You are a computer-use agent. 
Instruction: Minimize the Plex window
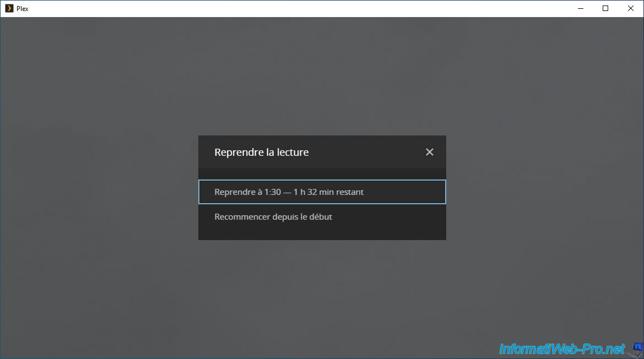580,8
